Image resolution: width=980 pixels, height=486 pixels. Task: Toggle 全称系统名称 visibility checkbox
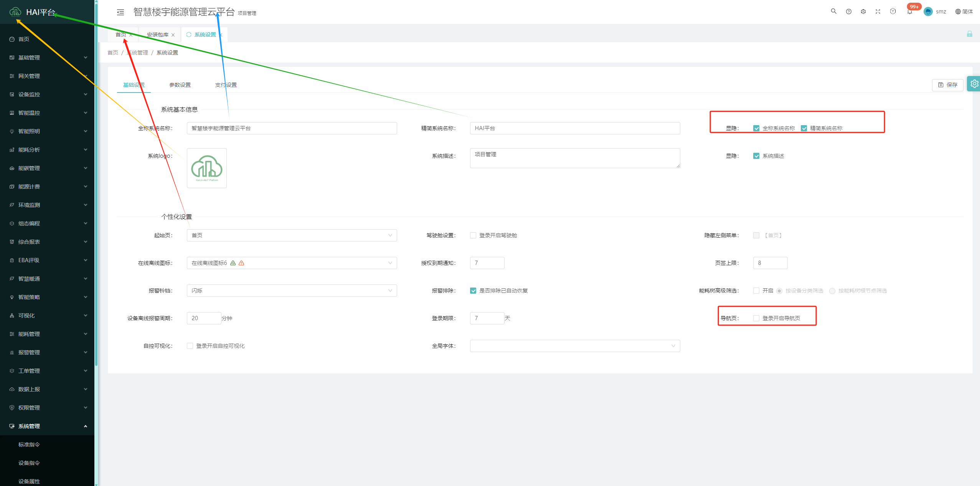(x=756, y=128)
